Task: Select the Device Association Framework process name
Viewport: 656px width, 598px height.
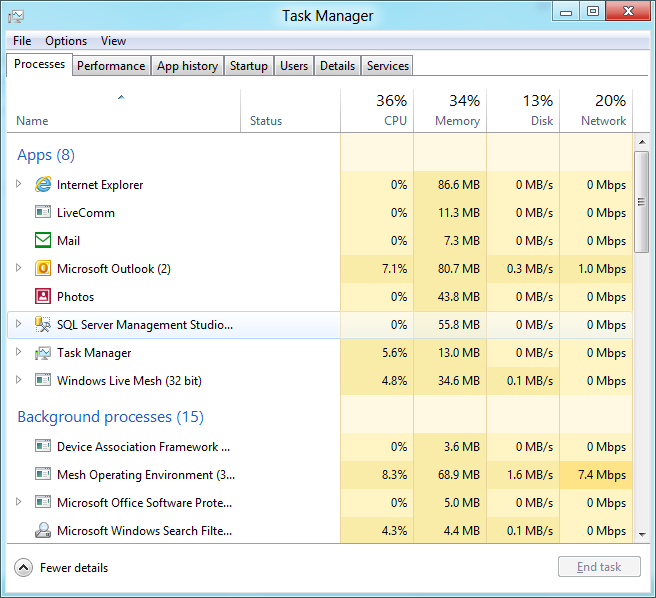Action: [144, 447]
